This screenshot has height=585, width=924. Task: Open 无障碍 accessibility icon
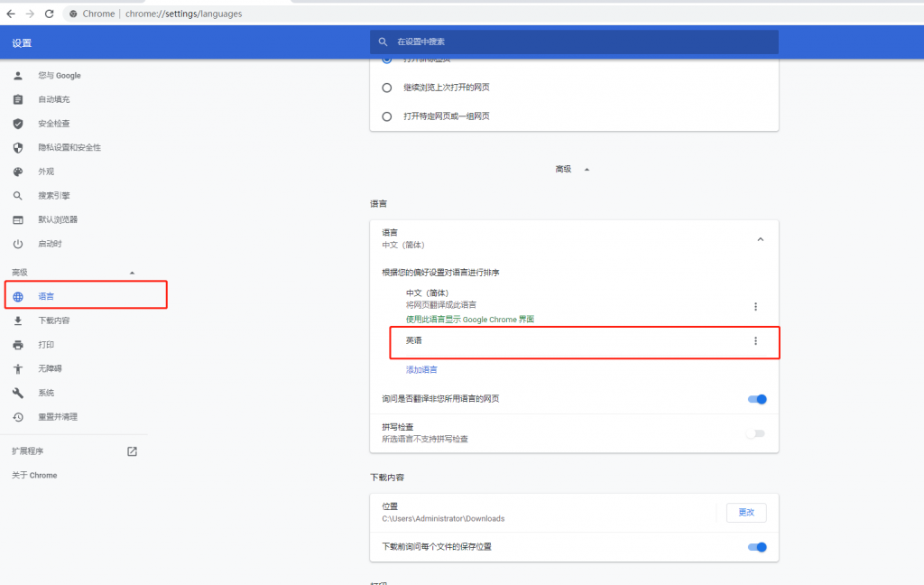(18, 368)
